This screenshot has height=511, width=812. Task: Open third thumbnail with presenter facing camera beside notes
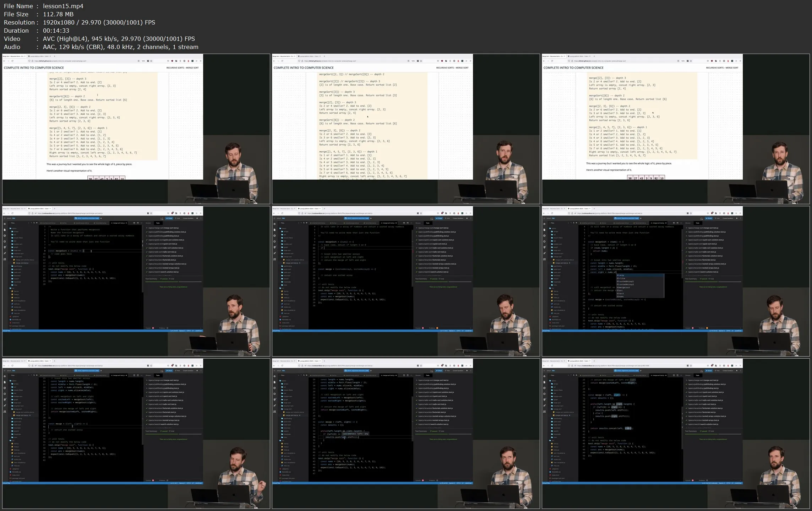(x=676, y=129)
